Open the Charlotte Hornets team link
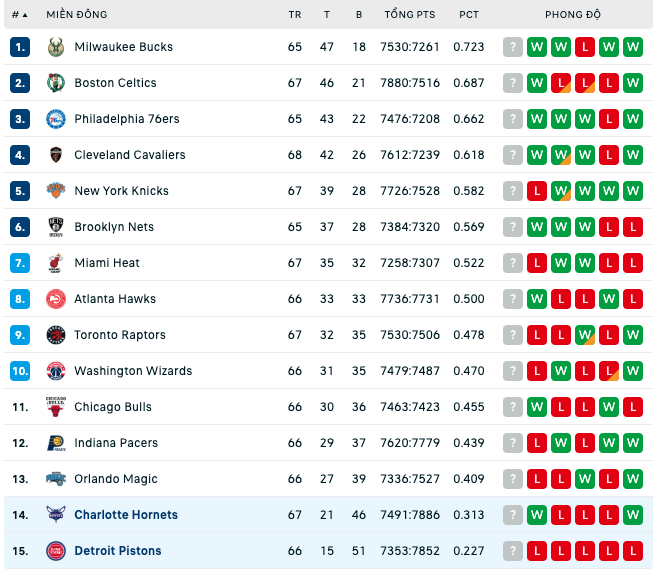Viewport: 658px width, 574px height. tap(126, 515)
